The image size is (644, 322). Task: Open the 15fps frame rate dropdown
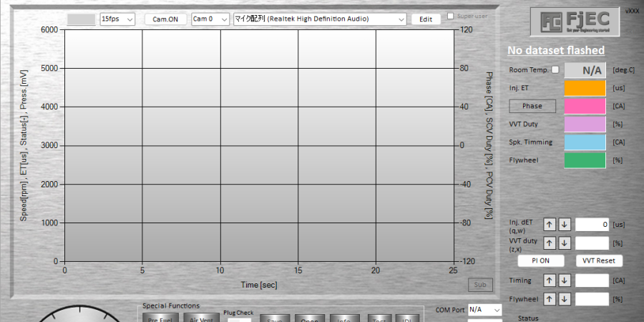coord(117,19)
